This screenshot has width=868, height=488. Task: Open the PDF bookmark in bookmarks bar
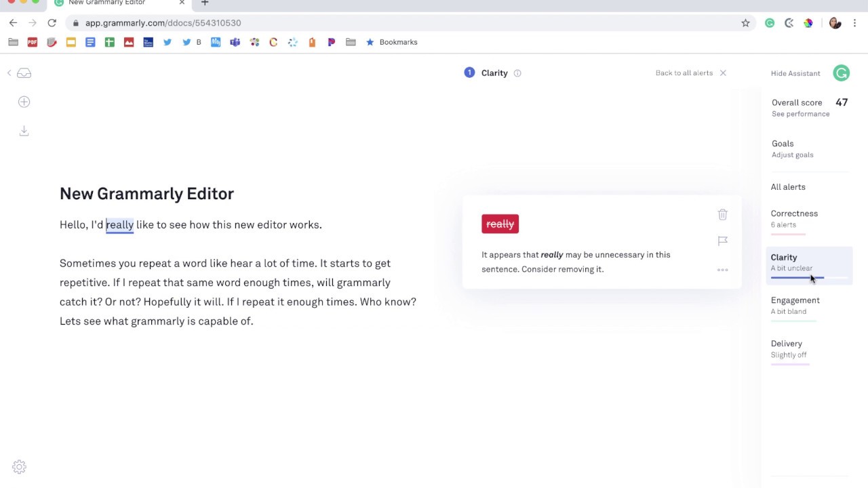[x=33, y=42]
